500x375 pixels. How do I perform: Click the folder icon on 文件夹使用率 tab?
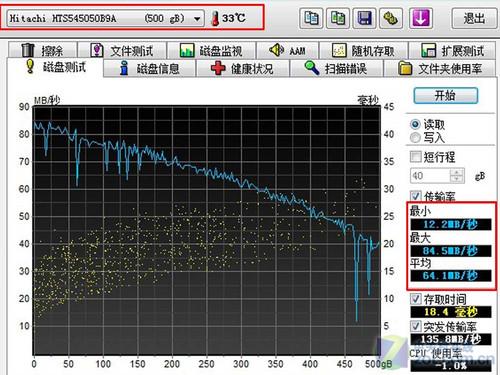coord(405,68)
